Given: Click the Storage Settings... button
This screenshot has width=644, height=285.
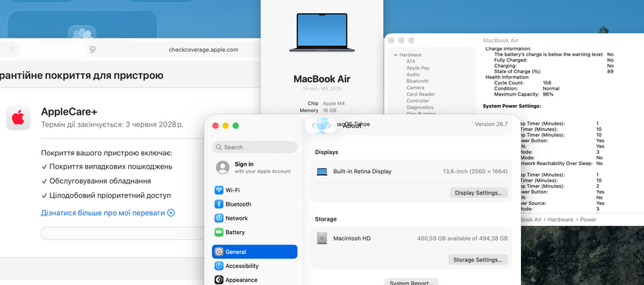Looking at the screenshot, I should [478, 260].
